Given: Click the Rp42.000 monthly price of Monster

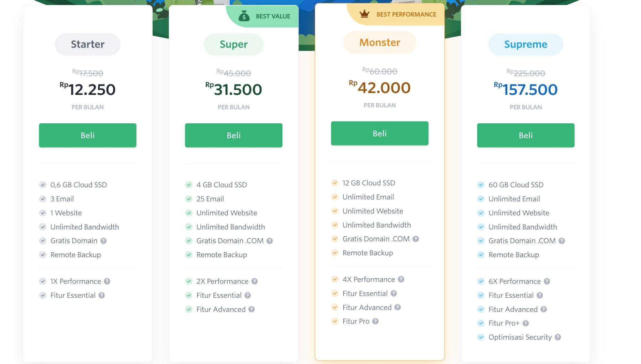Looking at the screenshot, I should pyautogui.click(x=379, y=87).
